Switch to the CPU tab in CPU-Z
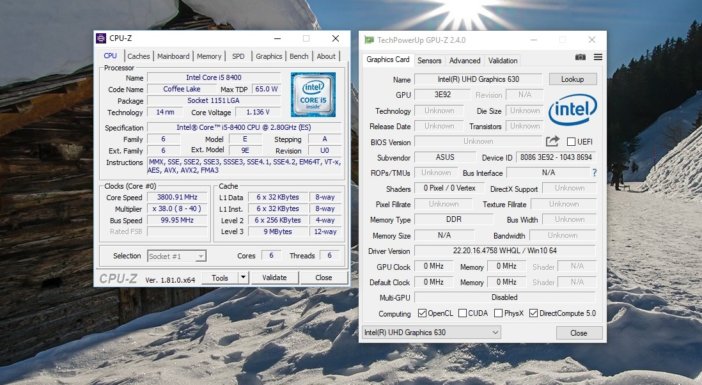 [x=110, y=56]
